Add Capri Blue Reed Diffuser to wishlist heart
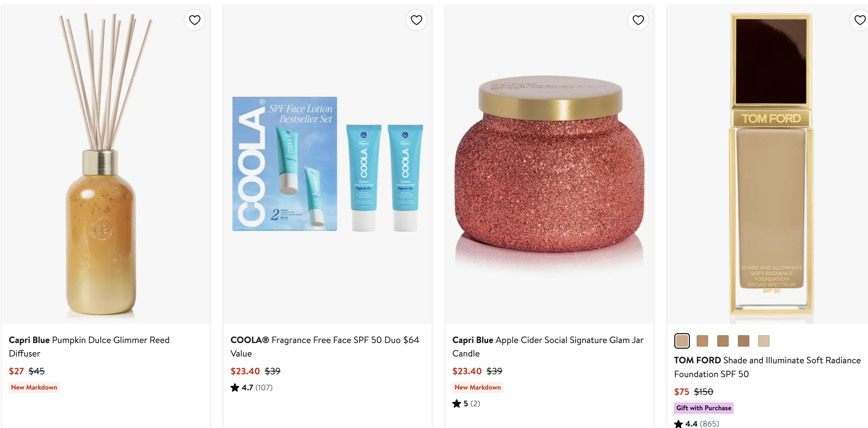The width and height of the screenshot is (868, 428). (x=194, y=20)
